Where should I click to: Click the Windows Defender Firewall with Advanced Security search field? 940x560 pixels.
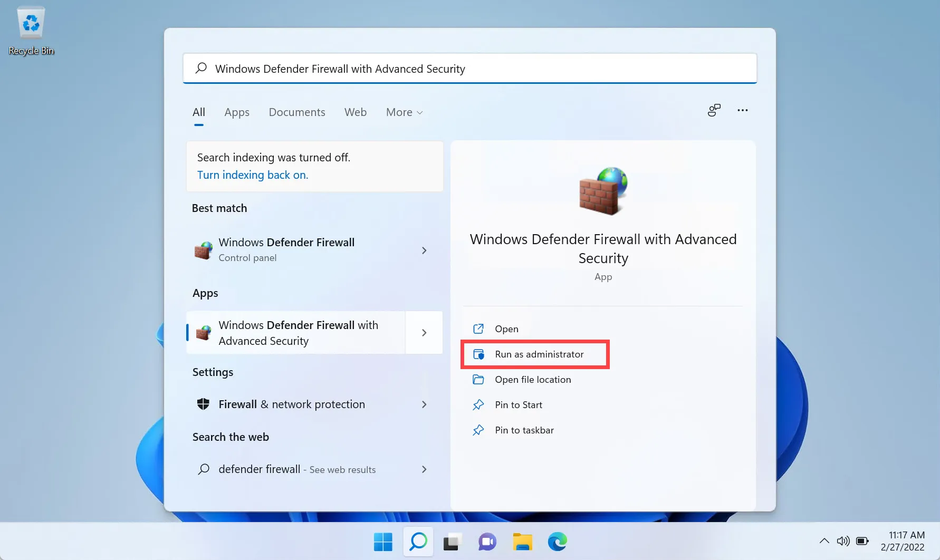click(469, 69)
